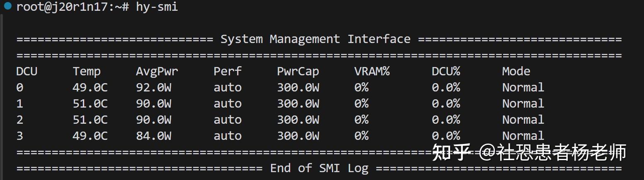Click the VRAM% column header
Image resolution: width=644 pixels, height=180 pixels.
point(372,72)
